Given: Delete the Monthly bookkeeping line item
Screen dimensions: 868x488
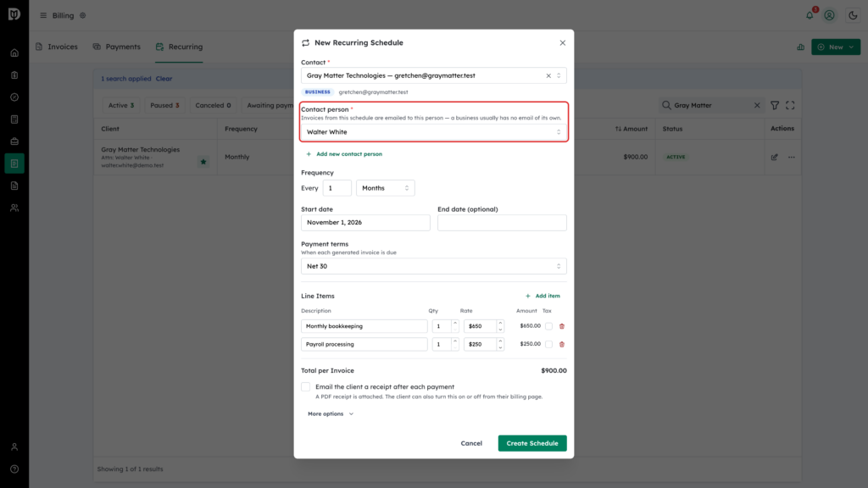Looking at the screenshot, I should (x=562, y=326).
